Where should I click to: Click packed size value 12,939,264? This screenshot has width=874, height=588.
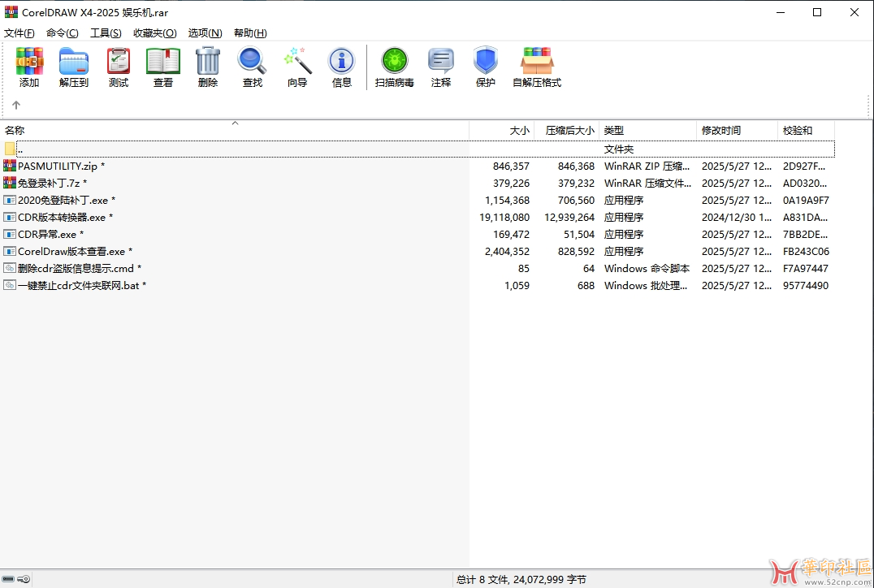tap(569, 218)
